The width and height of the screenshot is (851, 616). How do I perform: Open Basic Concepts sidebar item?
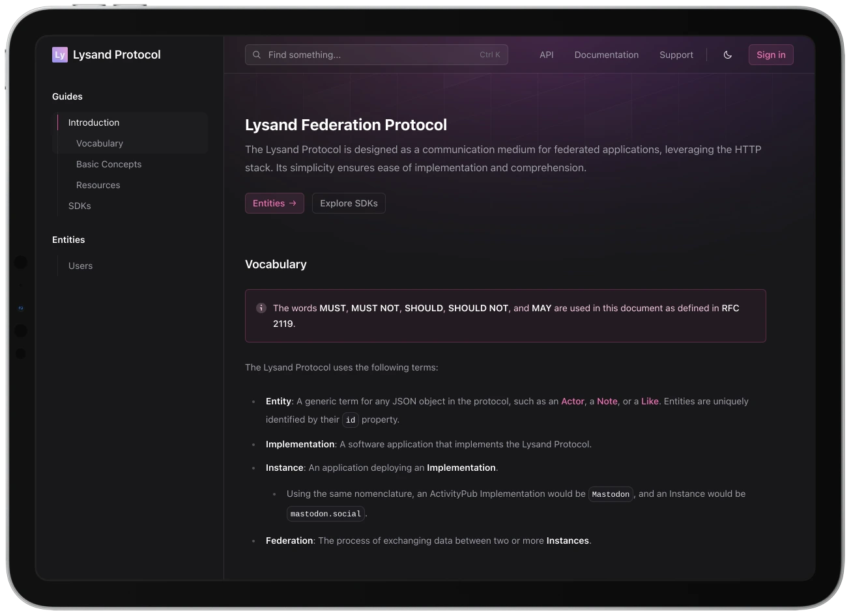[x=109, y=164]
